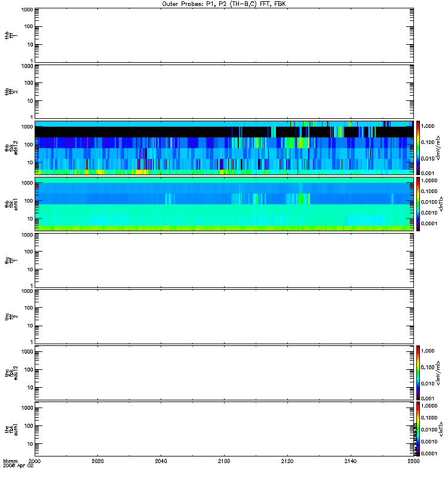The width and height of the screenshot is (448, 478).
Task: Click the '2200' time axis label
Action: pyautogui.click(x=413, y=461)
